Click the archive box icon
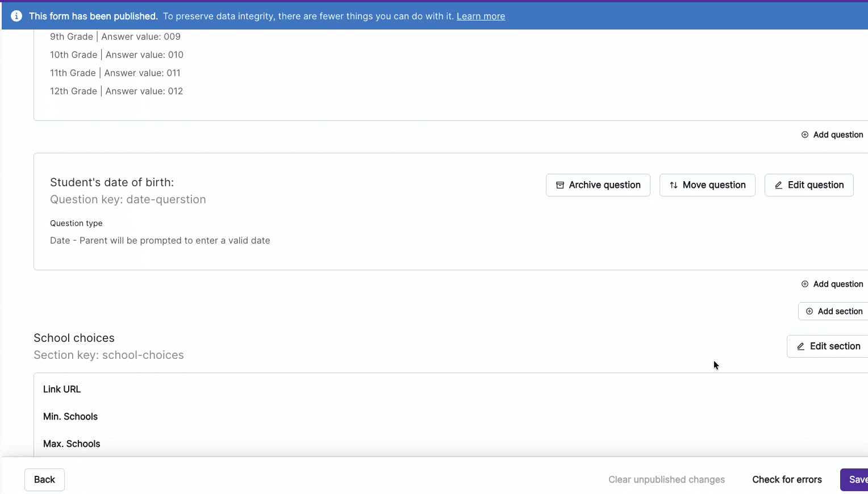Image resolution: width=868 pixels, height=494 pixels. [560, 185]
